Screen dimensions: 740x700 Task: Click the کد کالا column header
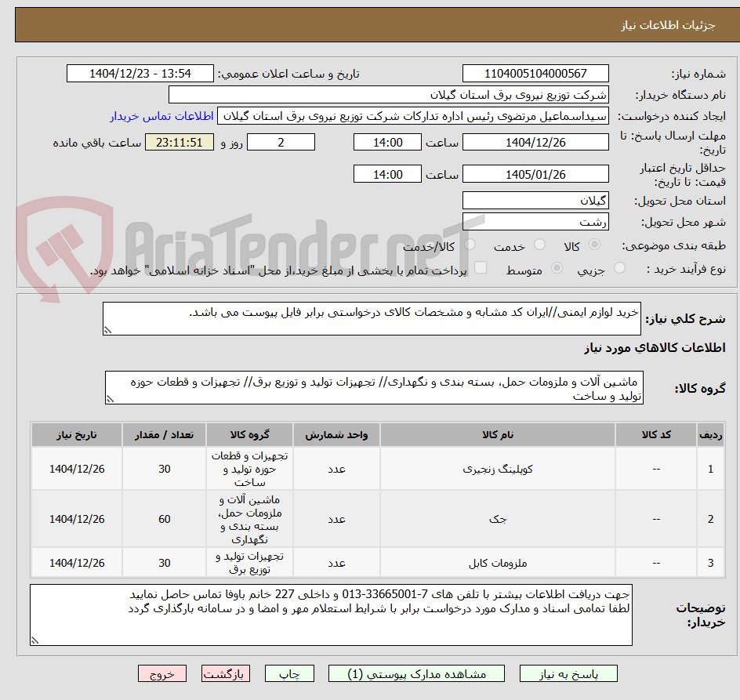[656, 435]
